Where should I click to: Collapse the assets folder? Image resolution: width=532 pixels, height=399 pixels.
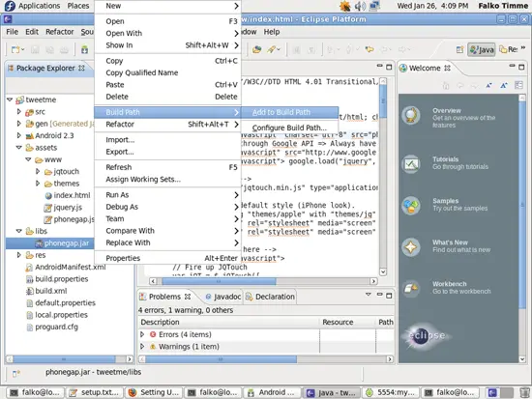(x=19, y=148)
